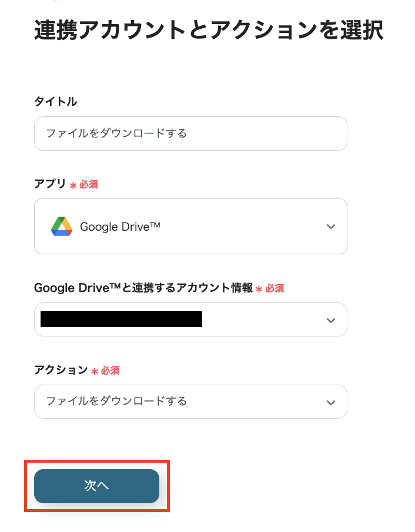Viewport: 415px width, 532px height.
Task: Click the Google Drive™ app name text
Action: click(120, 227)
